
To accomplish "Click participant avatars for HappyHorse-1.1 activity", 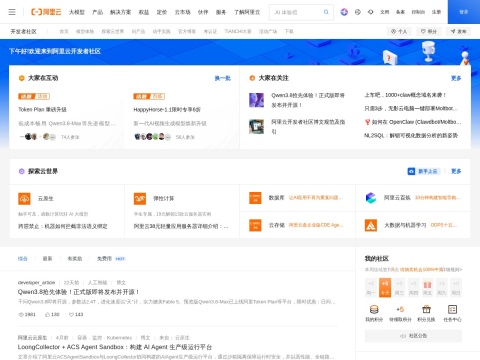I will (152, 137).
